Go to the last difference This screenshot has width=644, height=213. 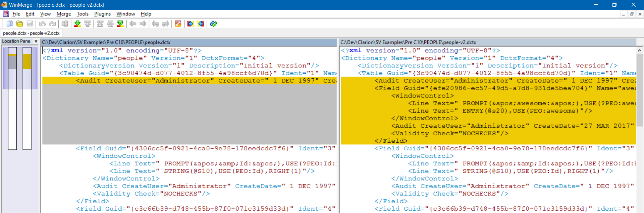(x=120, y=24)
